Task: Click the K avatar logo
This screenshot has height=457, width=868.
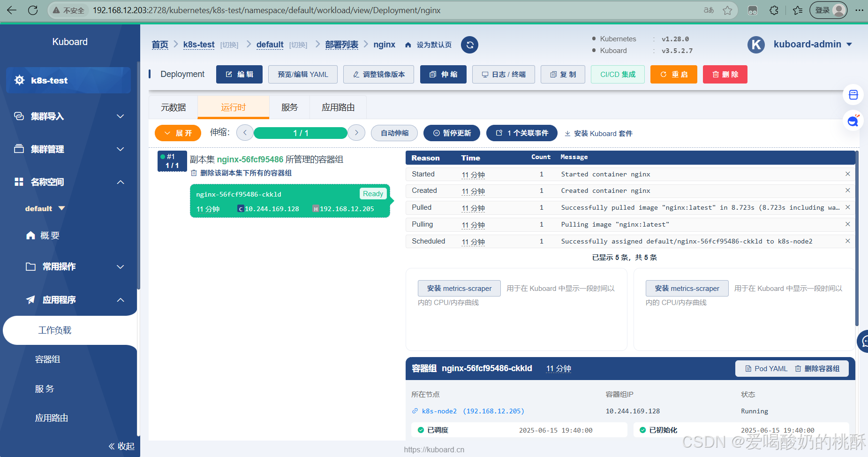Action: tap(756, 45)
